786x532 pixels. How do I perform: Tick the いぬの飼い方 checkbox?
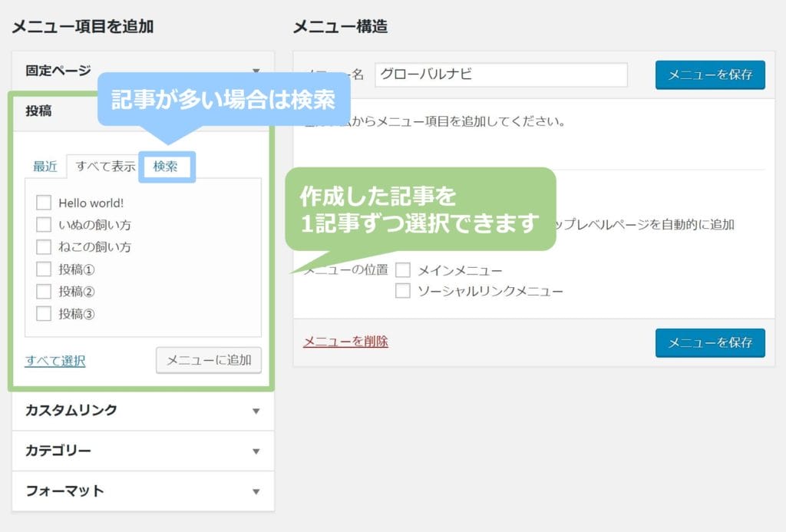point(44,226)
